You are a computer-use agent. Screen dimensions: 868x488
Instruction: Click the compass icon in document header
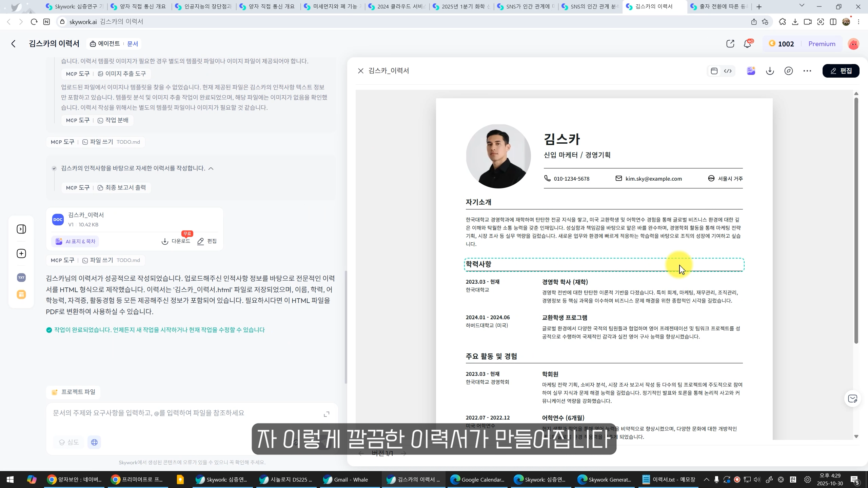point(788,71)
